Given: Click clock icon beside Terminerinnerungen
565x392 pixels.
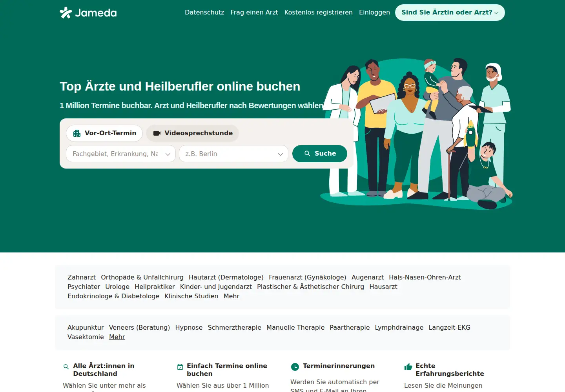Looking at the screenshot, I should point(295,367).
